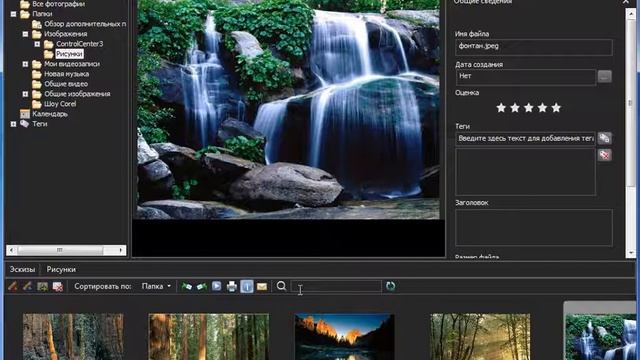Click the Теги tags icon in tree

point(24,124)
